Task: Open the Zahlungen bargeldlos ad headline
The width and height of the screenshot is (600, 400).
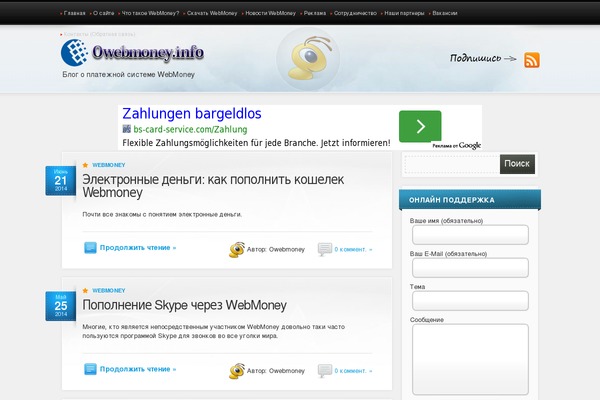Action: point(192,114)
